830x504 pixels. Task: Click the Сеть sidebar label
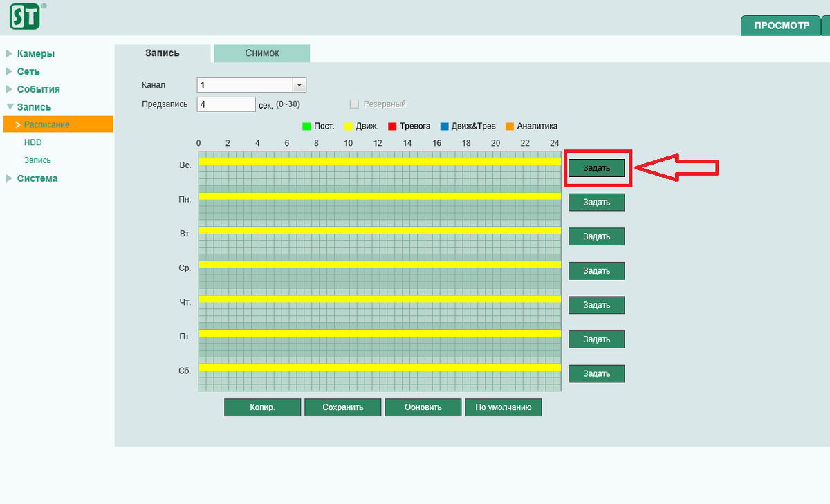tap(28, 71)
